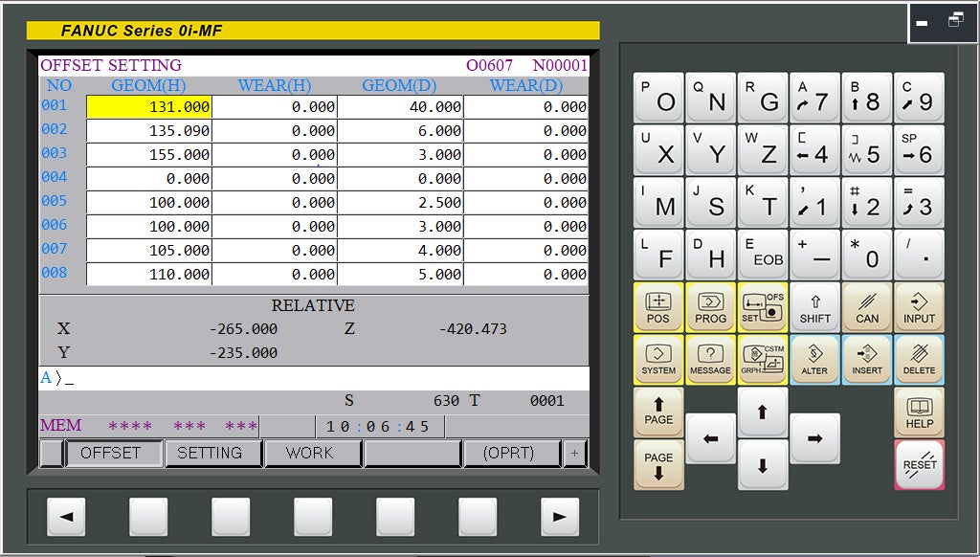Viewport: 980px width, 557px height.
Task: Click the Y / V address key
Action: coord(711,150)
